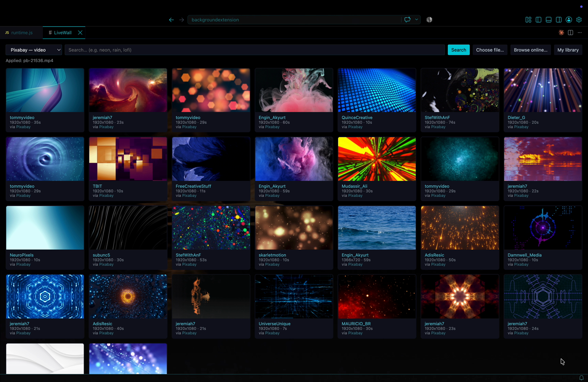Click the gray hexagon icon beside command bar

pos(429,20)
